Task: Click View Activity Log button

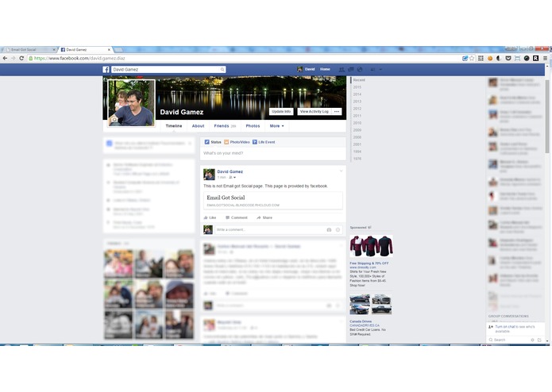Action: pyautogui.click(x=315, y=111)
